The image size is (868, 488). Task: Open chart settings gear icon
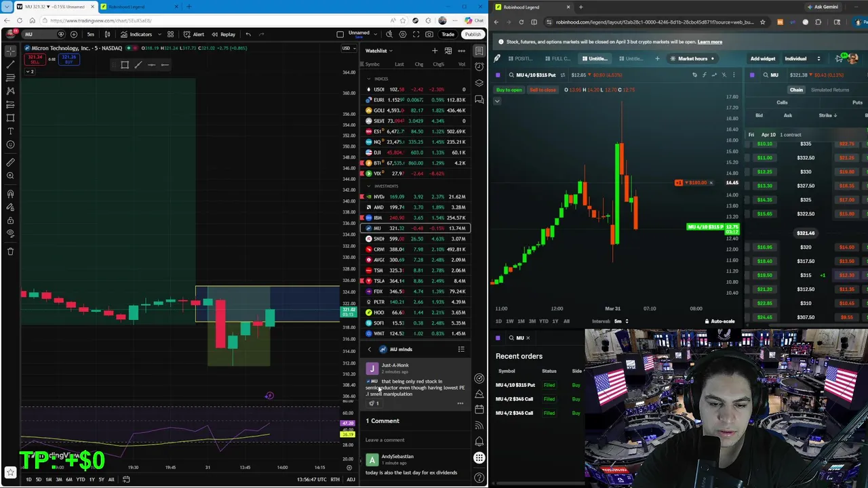point(403,34)
